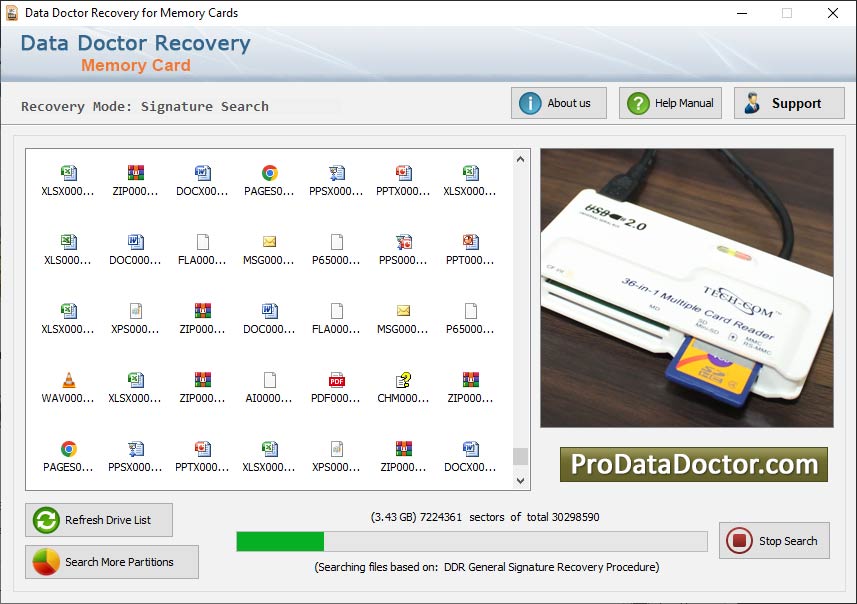857x604 pixels.
Task: Select the XLSX000 spreadsheet icon in first row
Action: tap(67, 172)
